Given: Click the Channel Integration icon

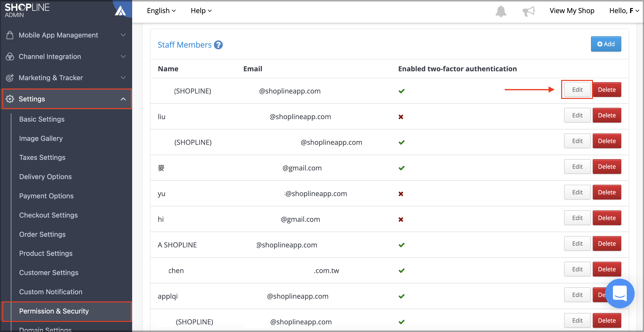Looking at the screenshot, I should click(10, 56).
